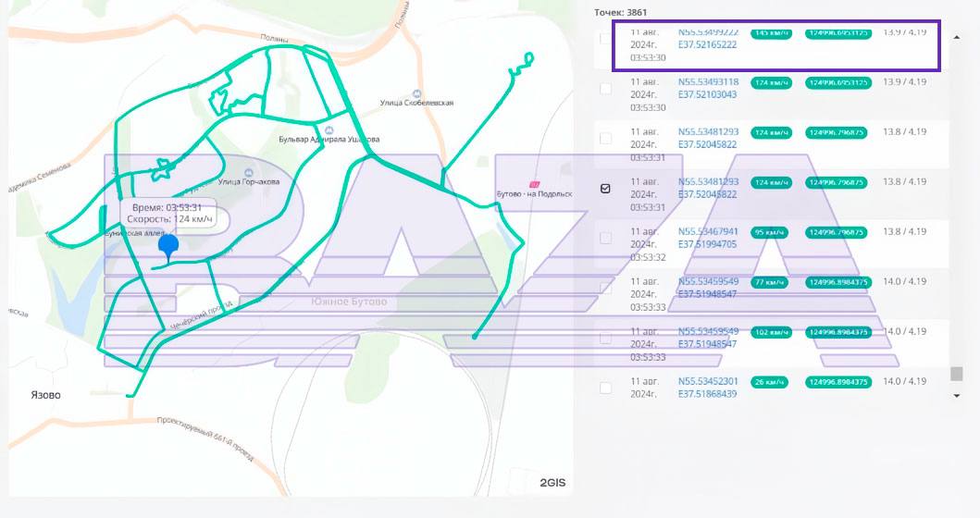Select the Улица Горчакова metro station icon
Screen dimensions: 980x518
248,173
